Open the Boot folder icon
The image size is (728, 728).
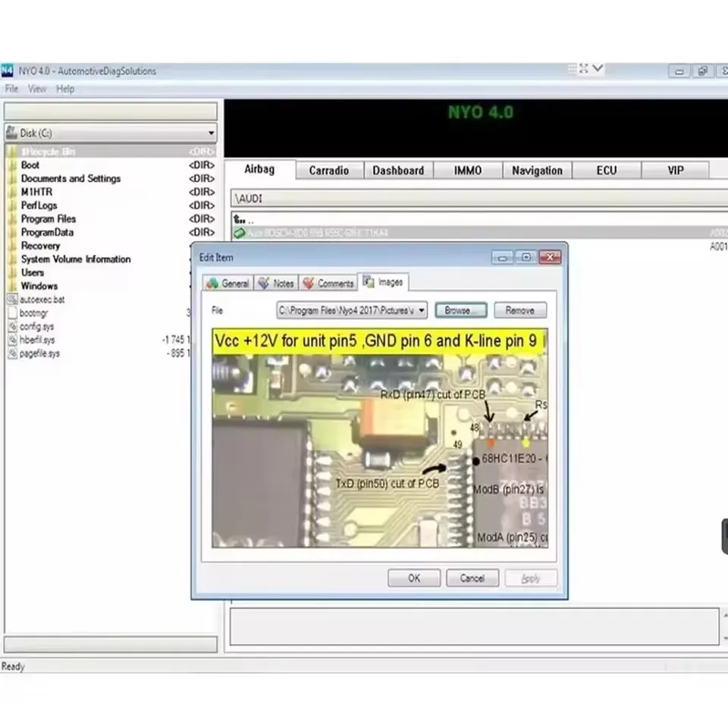pos(13,165)
